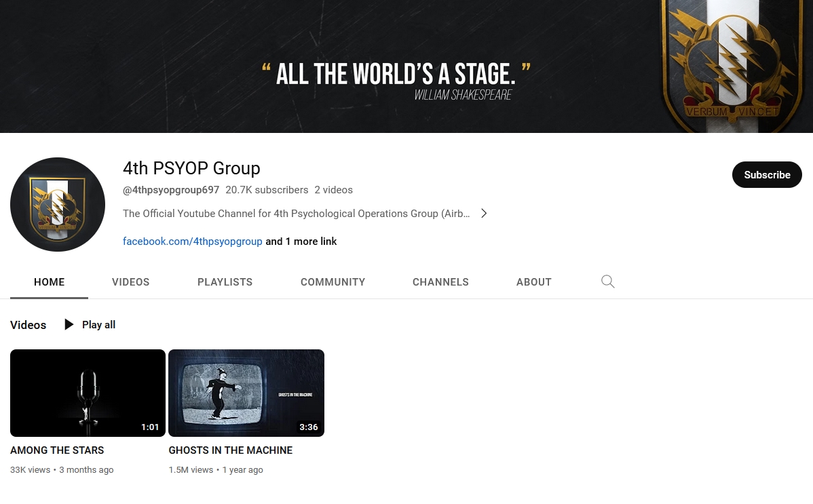Click the GHOSTS IN THE MACHINE title
Viewport: 813px width, 504px height.
point(231,450)
